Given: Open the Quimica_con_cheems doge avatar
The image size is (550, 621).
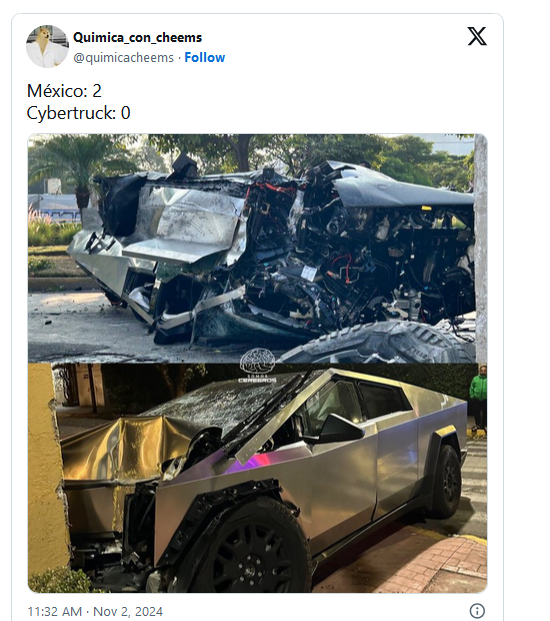Looking at the screenshot, I should 47,46.
